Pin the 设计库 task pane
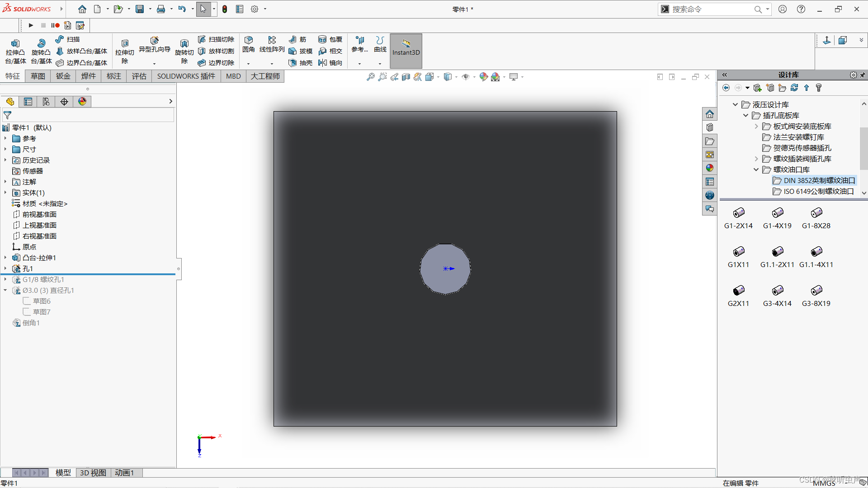 [863, 75]
